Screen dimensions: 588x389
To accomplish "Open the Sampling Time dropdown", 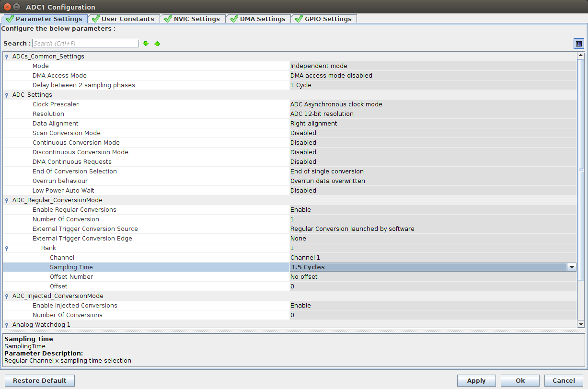I will click(x=571, y=267).
